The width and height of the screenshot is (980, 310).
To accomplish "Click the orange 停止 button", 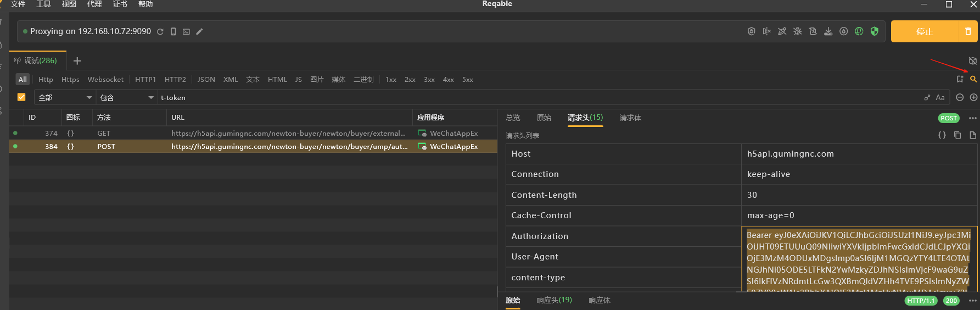I will click(x=925, y=31).
